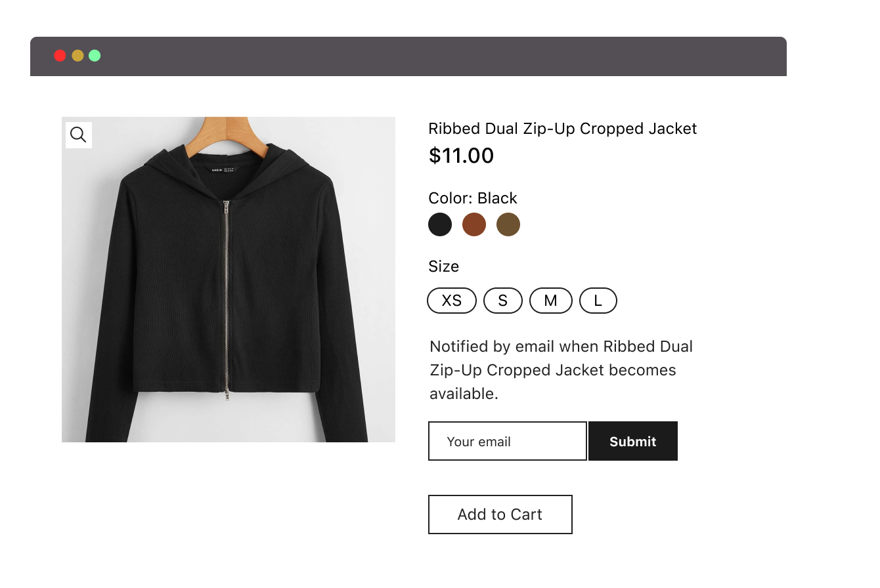Click the Size label
This screenshot has height=588, width=880.
444,266
